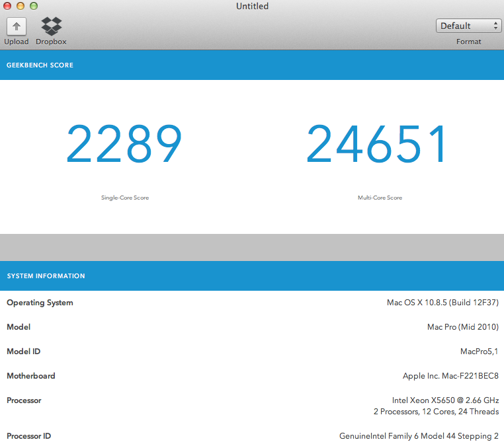Click the Processor row label
The width and height of the screenshot is (504, 448).
pyautogui.click(x=24, y=400)
